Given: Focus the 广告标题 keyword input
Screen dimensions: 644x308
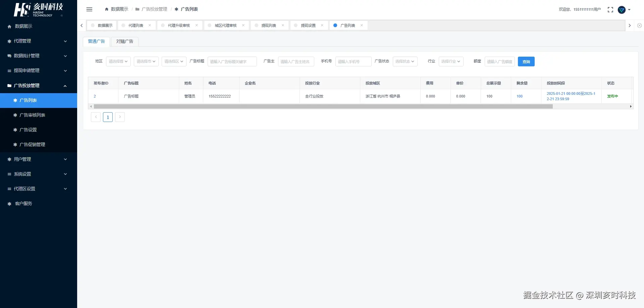Looking at the screenshot, I should pos(232,61).
